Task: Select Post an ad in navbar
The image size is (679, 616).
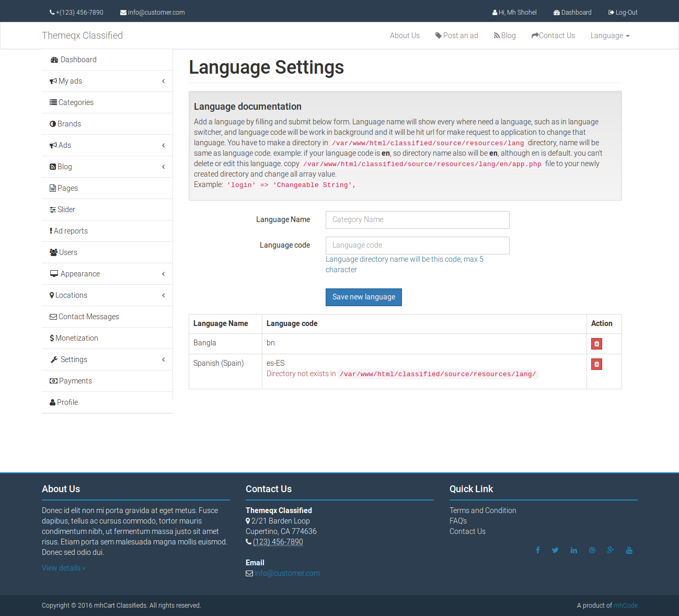Action: [456, 35]
